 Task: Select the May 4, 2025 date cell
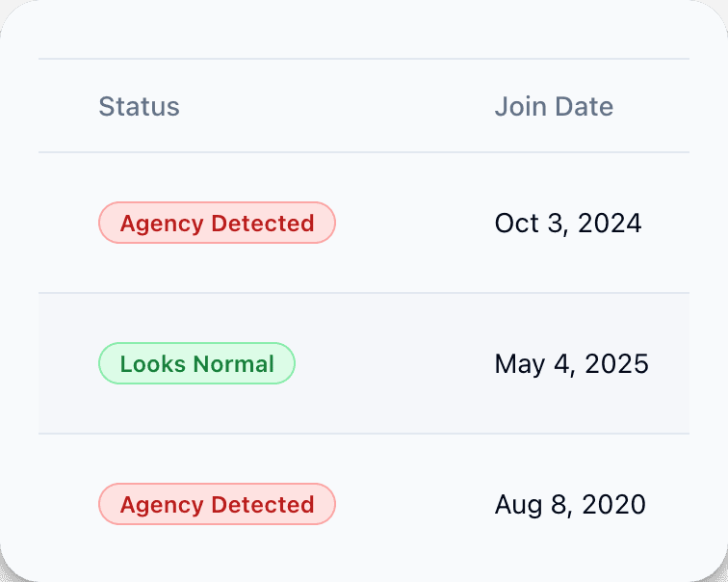pos(572,363)
